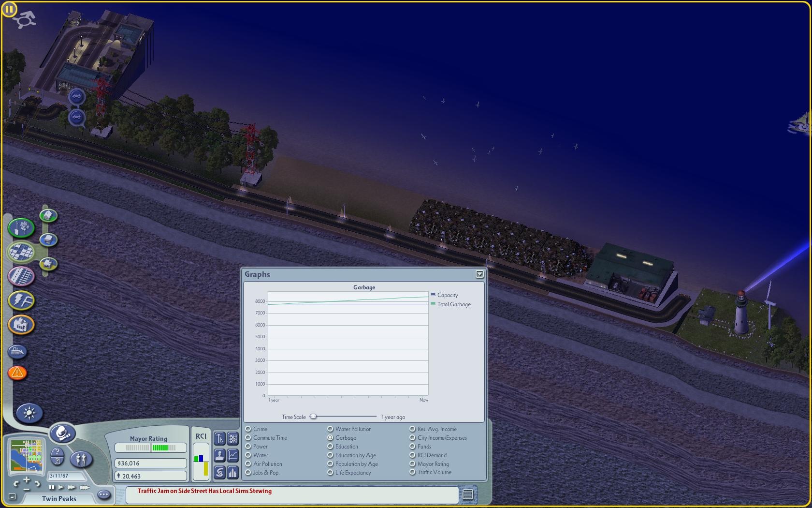Toggle the day/night sun button
This screenshot has width=812, height=508.
[29, 413]
